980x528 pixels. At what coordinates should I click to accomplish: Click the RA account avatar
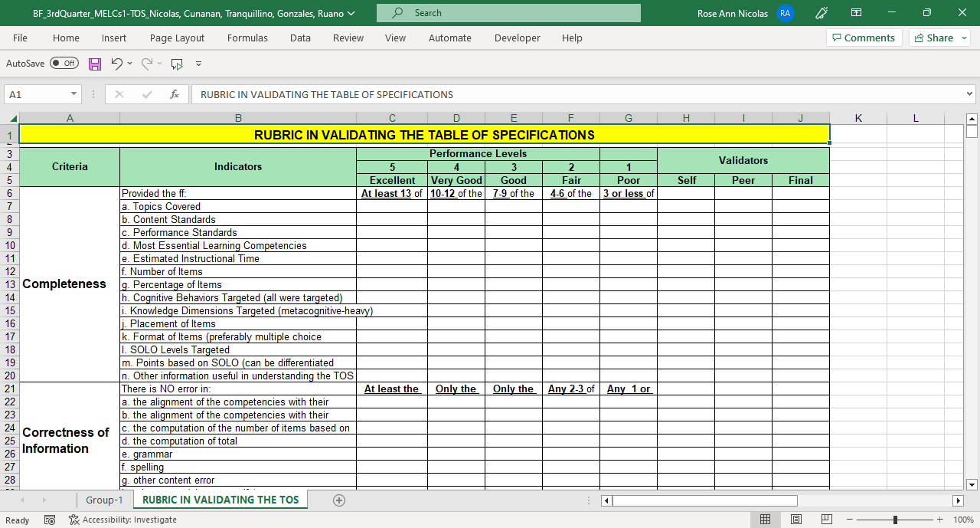point(785,13)
